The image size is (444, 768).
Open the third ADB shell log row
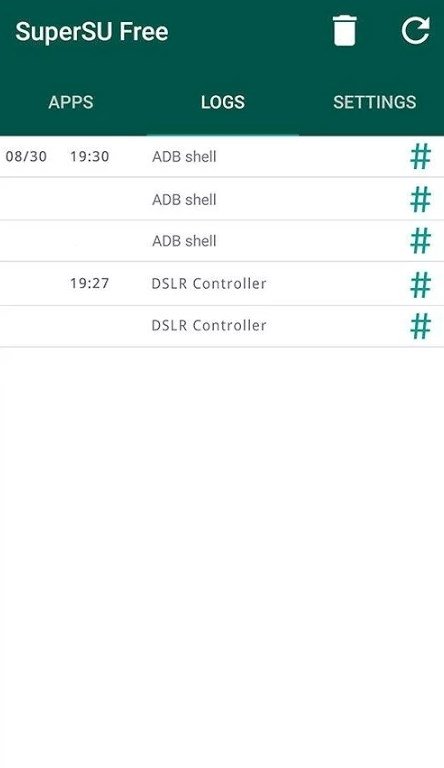tap(222, 240)
